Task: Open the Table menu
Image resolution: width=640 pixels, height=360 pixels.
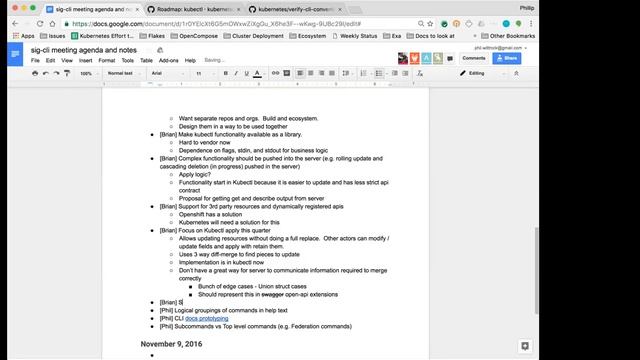Action: pos(146,60)
